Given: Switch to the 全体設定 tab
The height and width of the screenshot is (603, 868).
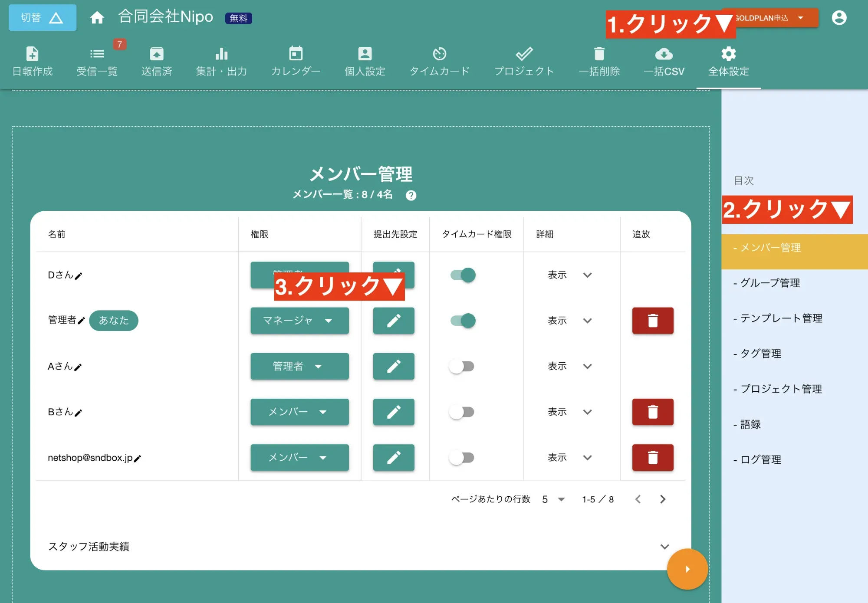Looking at the screenshot, I should click(728, 61).
